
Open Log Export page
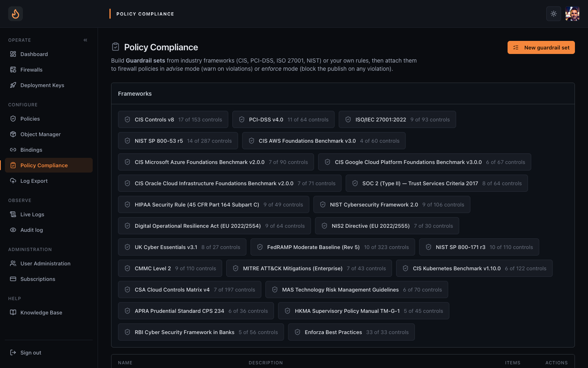pyautogui.click(x=49, y=181)
